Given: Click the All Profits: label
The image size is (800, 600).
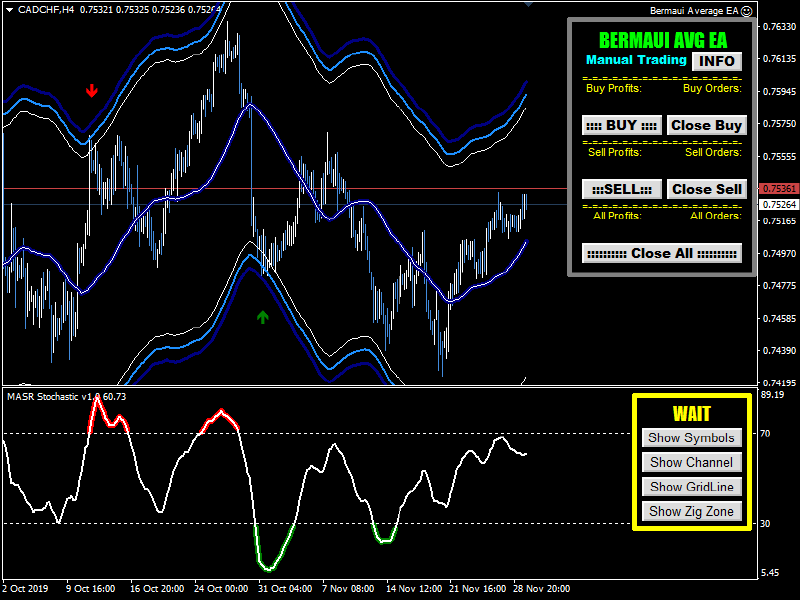Looking at the screenshot, I should [617, 216].
